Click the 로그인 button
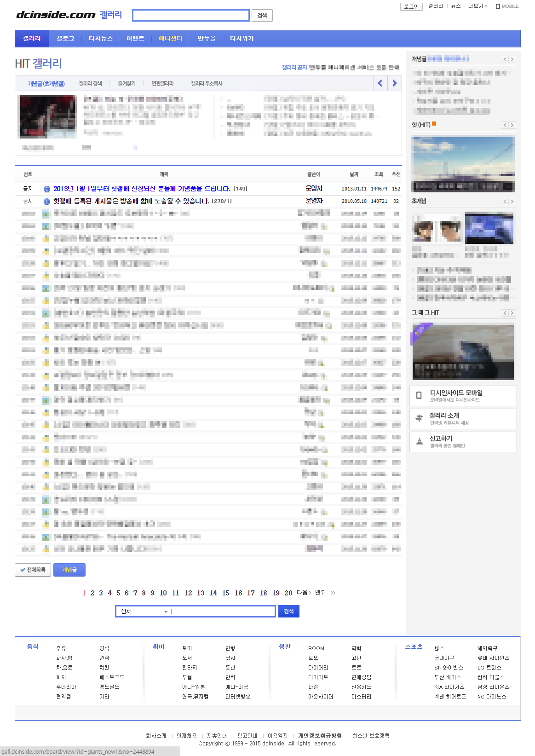This screenshot has width=535, height=756. (411, 6)
